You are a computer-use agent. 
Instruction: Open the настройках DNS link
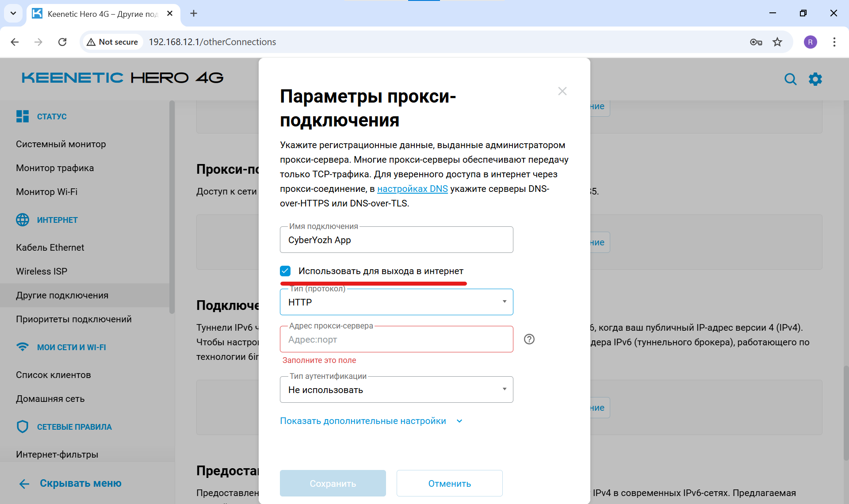[412, 188]
